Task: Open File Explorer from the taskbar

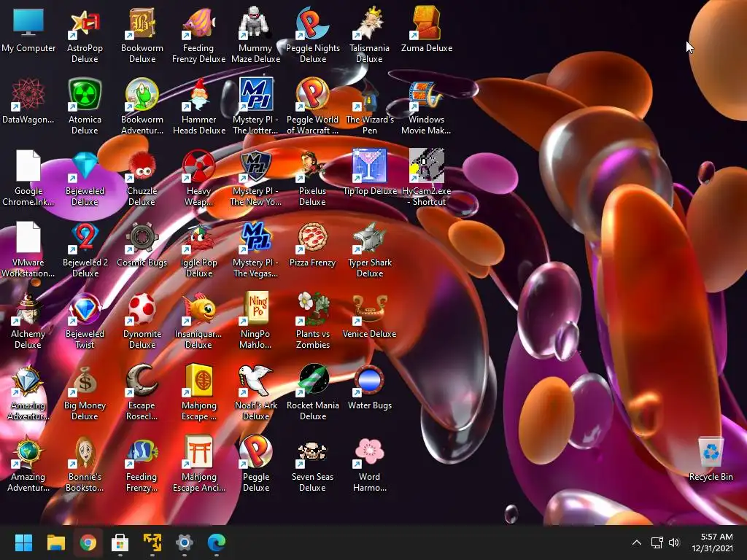Action: (55, 542)
